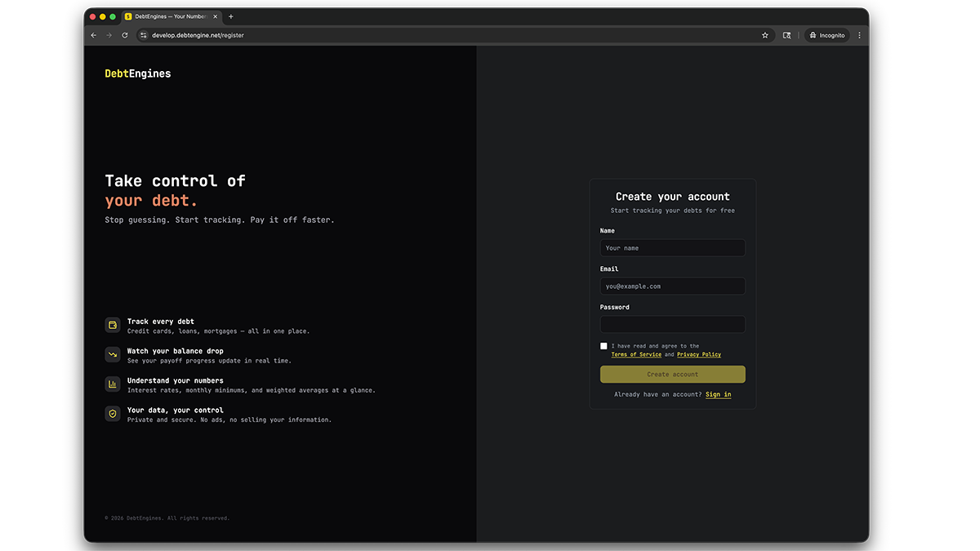Click into the Name input field

pos(672,247)
